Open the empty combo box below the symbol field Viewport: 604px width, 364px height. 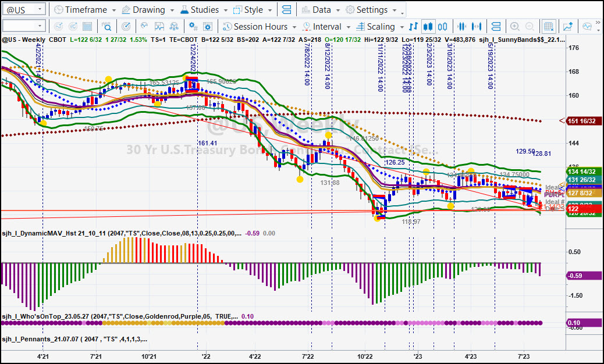coord(24,26)
